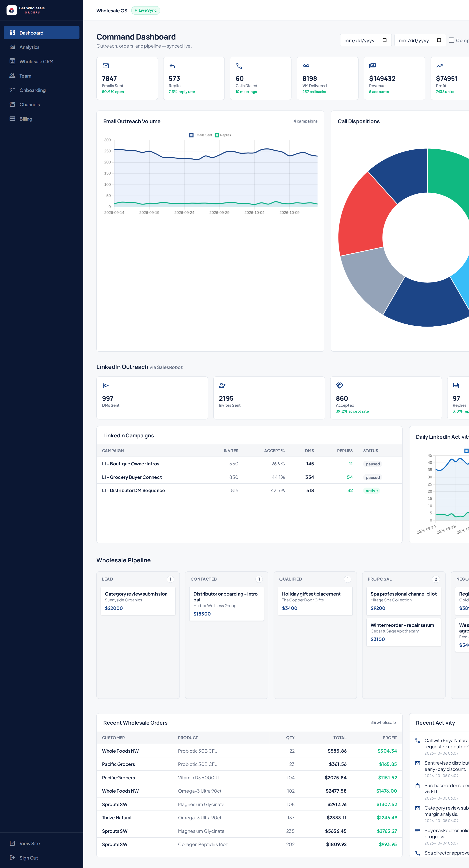Image resolution: width=469 pixels, height=868 pixels.
Task: Open LI – Distributor DM Sequence campaign
Action: coord(249,491)
